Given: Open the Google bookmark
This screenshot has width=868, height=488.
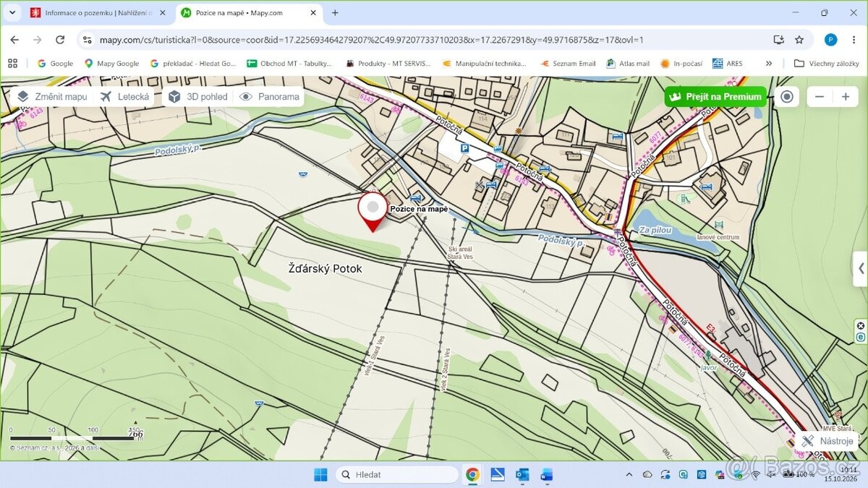Looking at the screenshot, I should (55, 64).
